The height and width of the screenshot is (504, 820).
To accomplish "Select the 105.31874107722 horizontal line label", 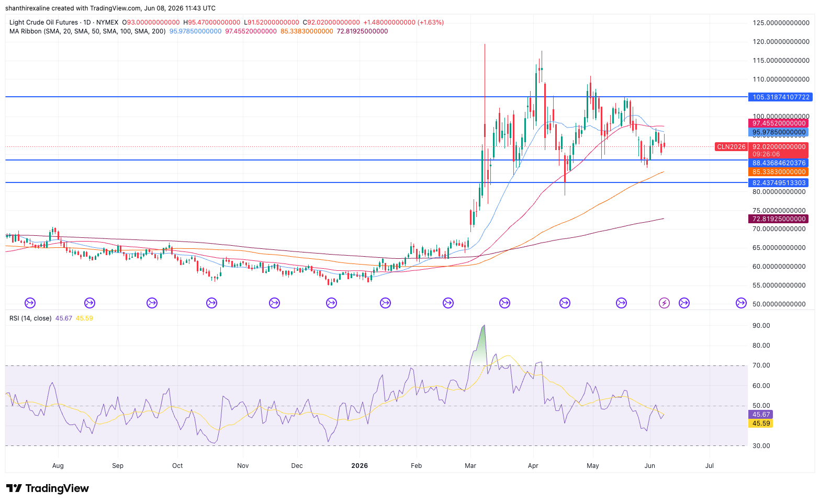I will pos(781,97).
